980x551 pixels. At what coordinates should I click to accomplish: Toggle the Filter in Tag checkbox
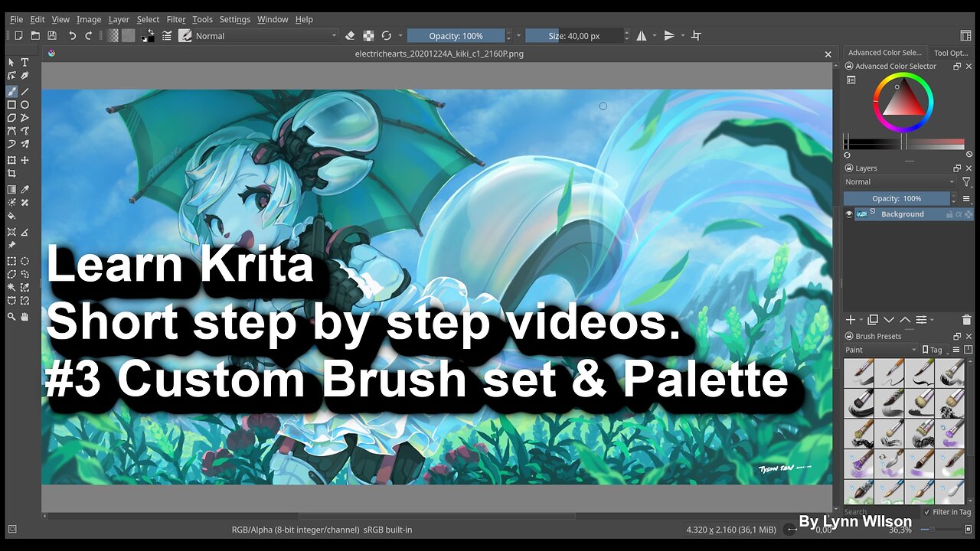(x=927, y=512)
